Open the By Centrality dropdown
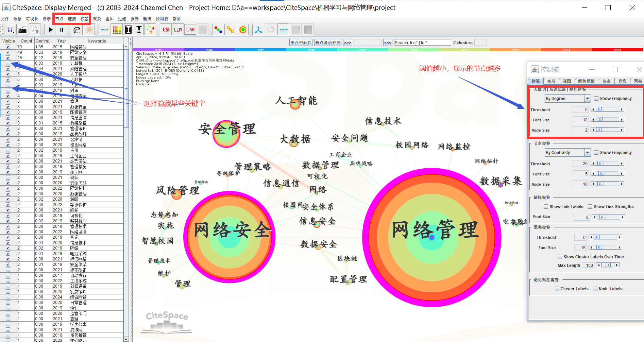The image size is (644, 342). [587, 153]
